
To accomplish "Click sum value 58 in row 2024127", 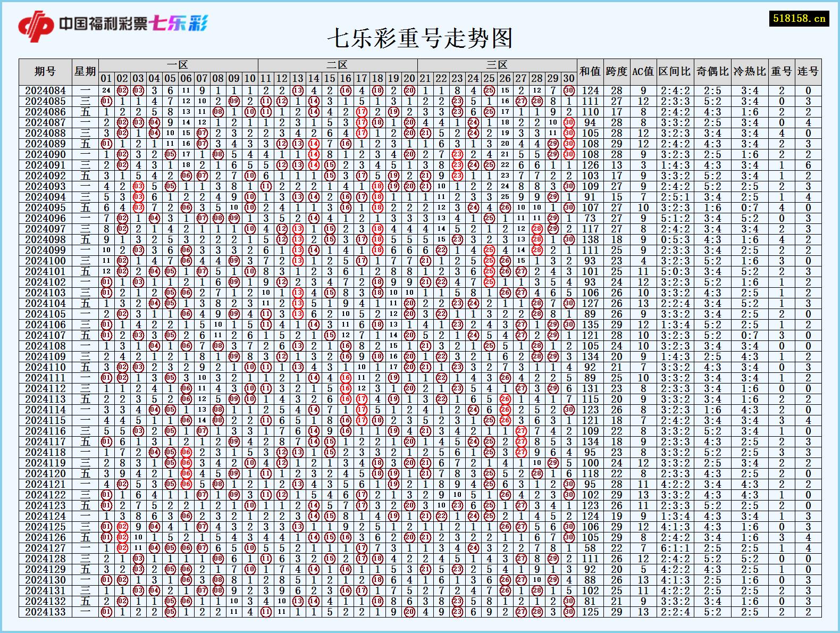I will [x=590, y=548].
